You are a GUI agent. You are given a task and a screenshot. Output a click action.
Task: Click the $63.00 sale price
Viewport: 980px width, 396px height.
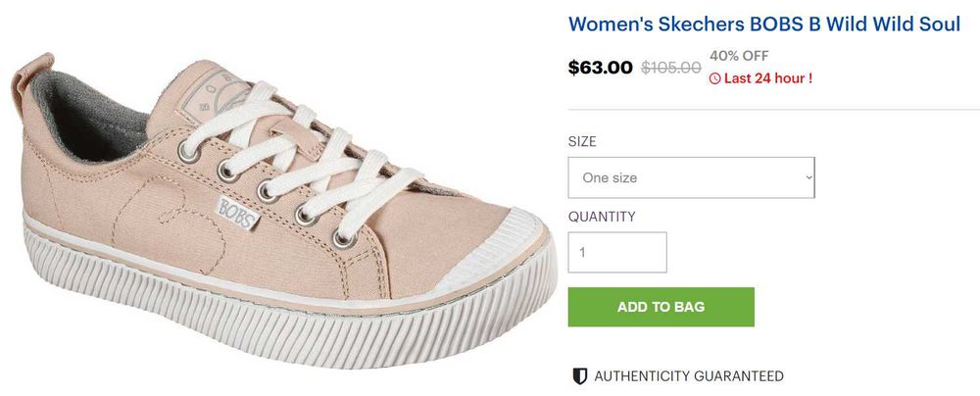click(x=601, y=68)
